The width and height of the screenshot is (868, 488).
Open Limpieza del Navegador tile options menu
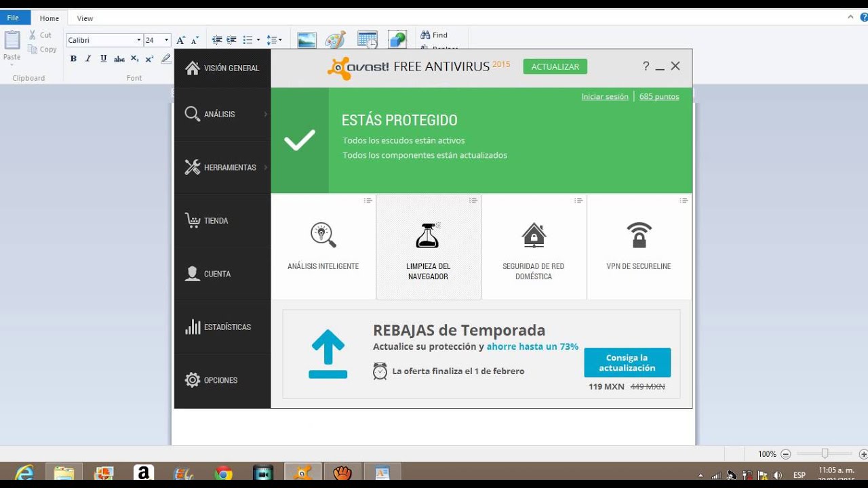point(473,201)
